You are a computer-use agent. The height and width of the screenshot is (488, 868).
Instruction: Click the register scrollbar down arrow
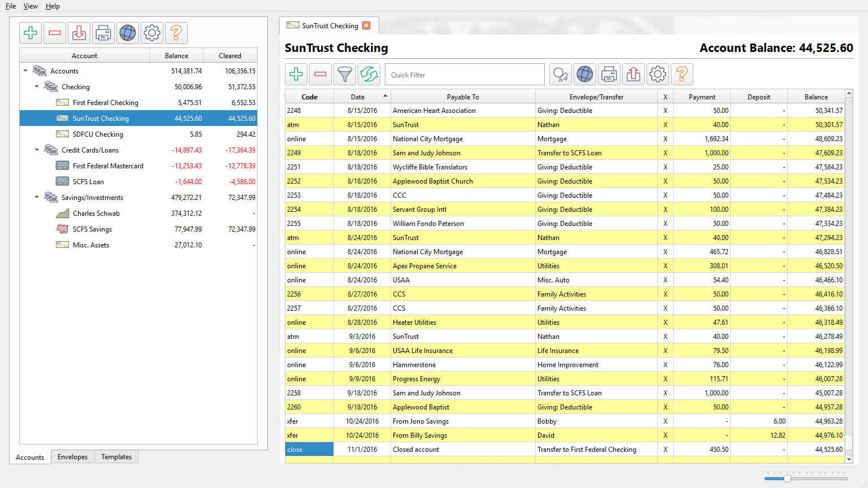point(848,459)
